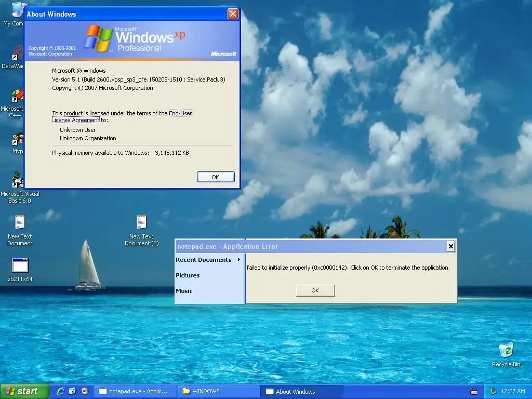
Task: Open the Pictures menu item
Action: 188,275
